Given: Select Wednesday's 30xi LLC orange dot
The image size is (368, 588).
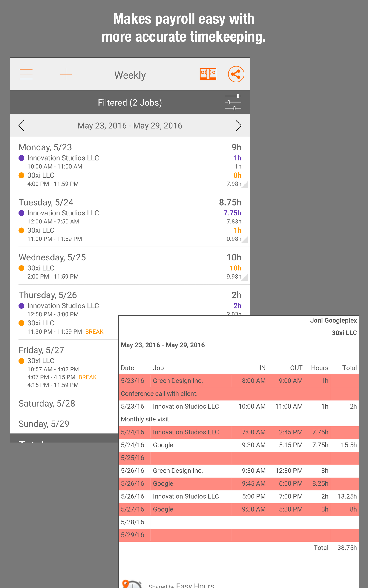Looking at the screenshot, I should click(x=21, y=268).
